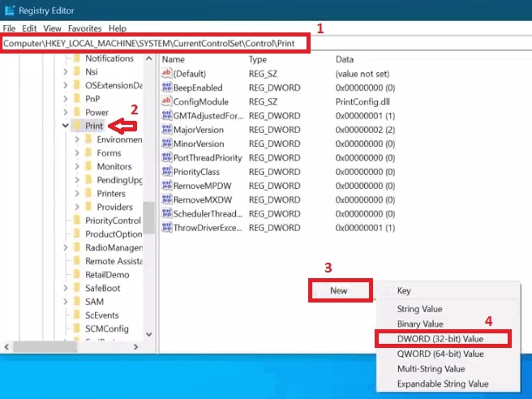Image resolution: width=532 pixels, height=399 pixels.
Task: Click the horizontal scroll left arrow
Action: 6,347
